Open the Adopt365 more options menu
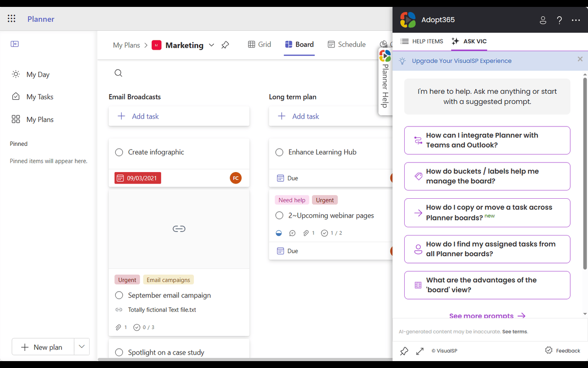 tap(576, 20)
